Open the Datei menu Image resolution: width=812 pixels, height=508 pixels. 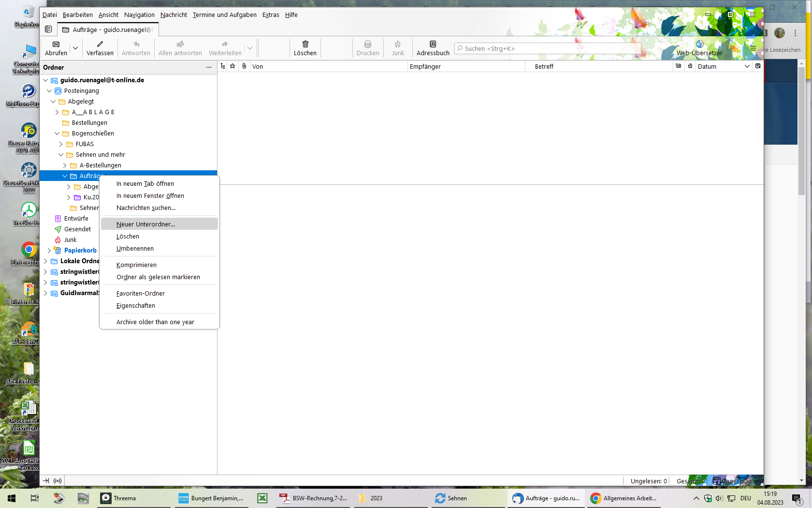[x=50, y=15]
